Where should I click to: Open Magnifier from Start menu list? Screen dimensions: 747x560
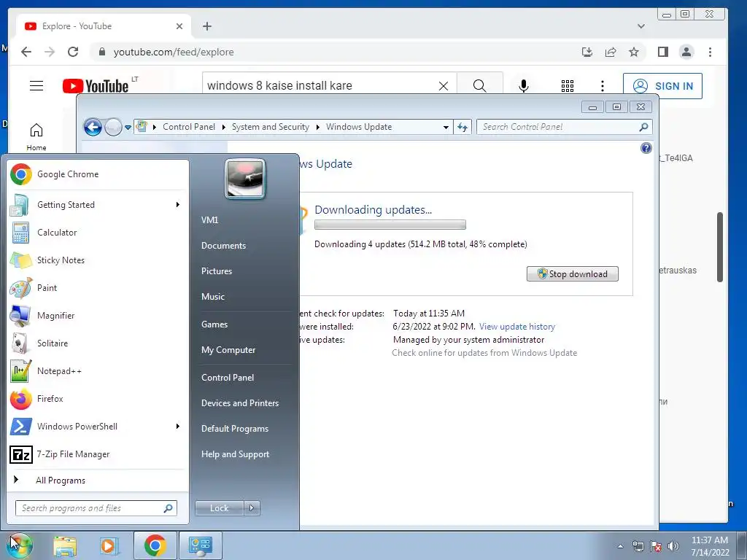(98, 315)
